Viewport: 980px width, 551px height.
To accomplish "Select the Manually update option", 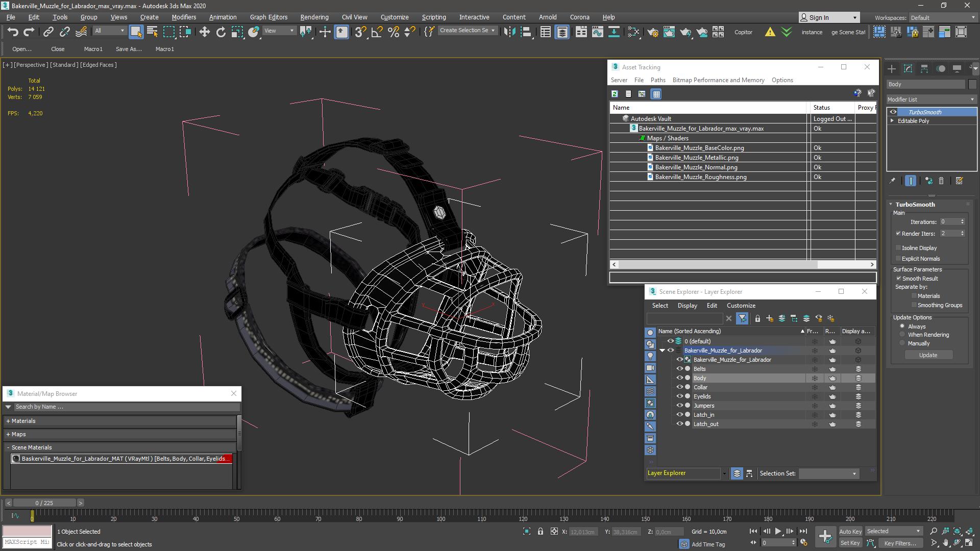I will 902,343.
